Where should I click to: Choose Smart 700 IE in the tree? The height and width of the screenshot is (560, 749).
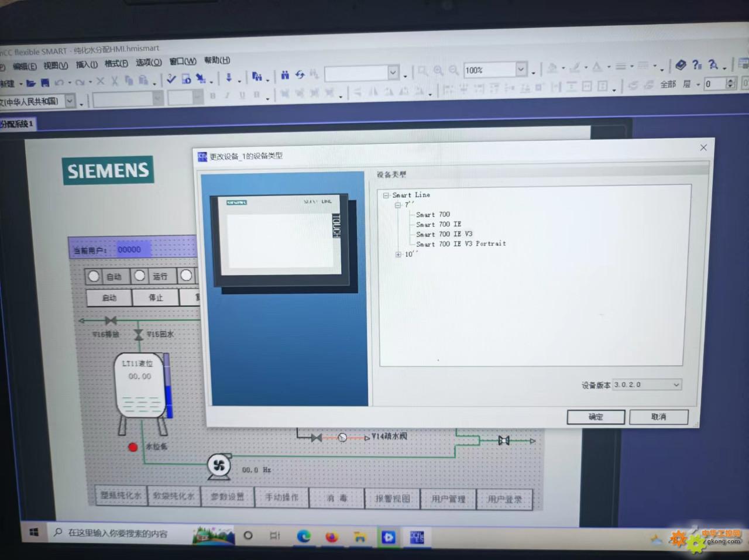(438, 224)
